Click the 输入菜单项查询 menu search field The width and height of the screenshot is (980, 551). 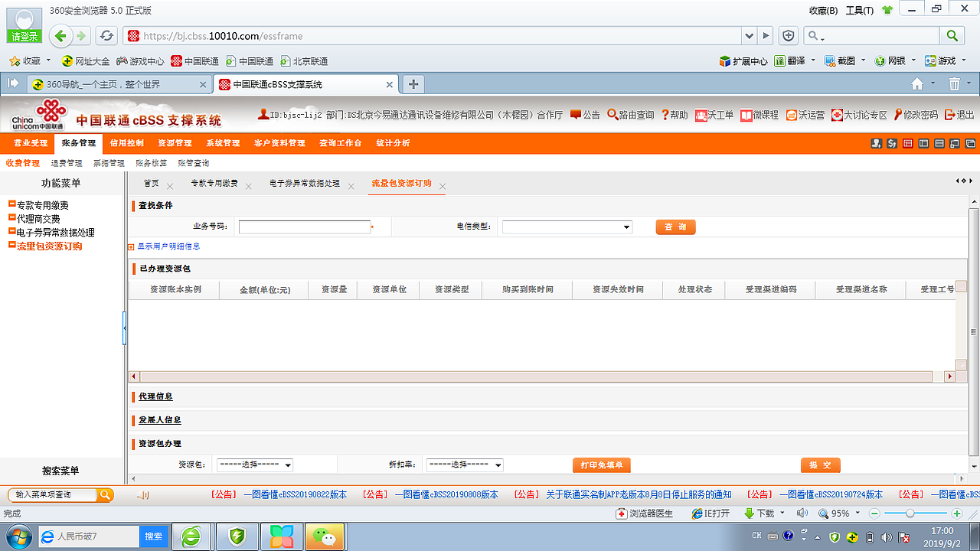coord(53,495)
